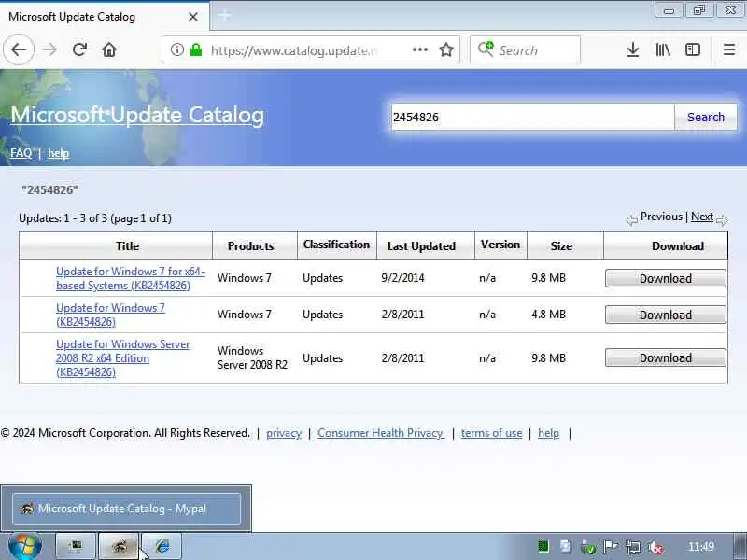Open the browser home page
This screenshot has height=560, width=747.
pos(109,49)
